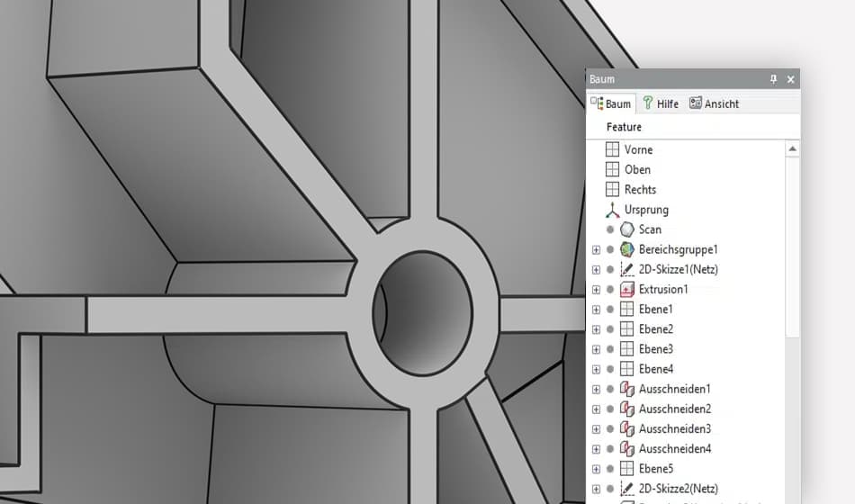Expand the Ebene4 tree node
The width and height of the screenshot is (855, 504).
point(596,369)
